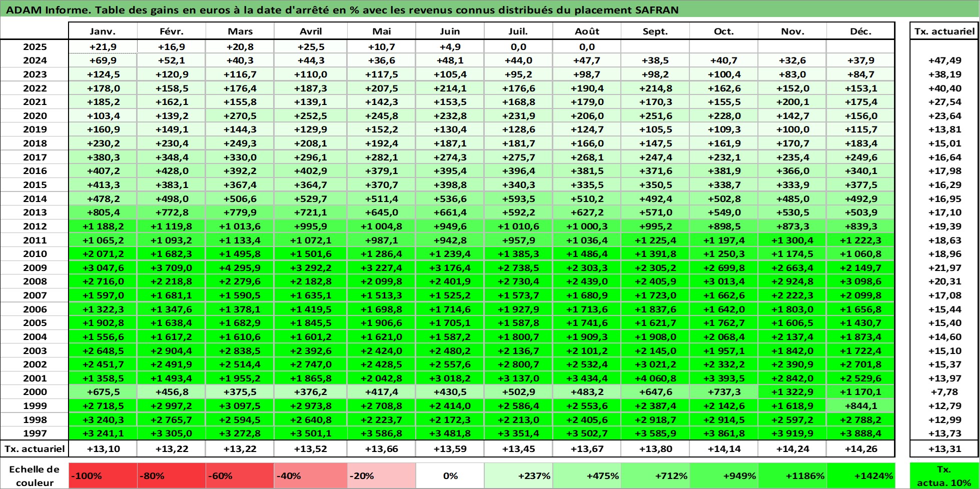Click the 2013 row label

pyautogui.click(x=35, y=212)
